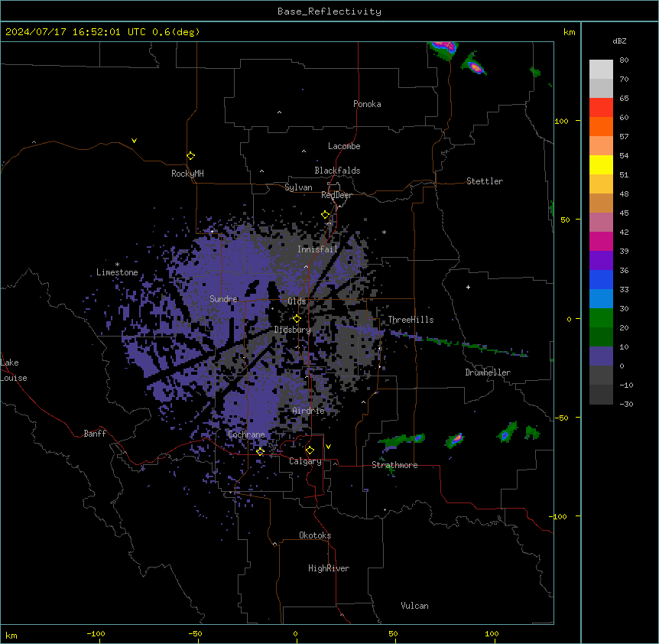Click the 100 km mark on right axis
The height and width of the screenshot is (644, 659).
561,121
